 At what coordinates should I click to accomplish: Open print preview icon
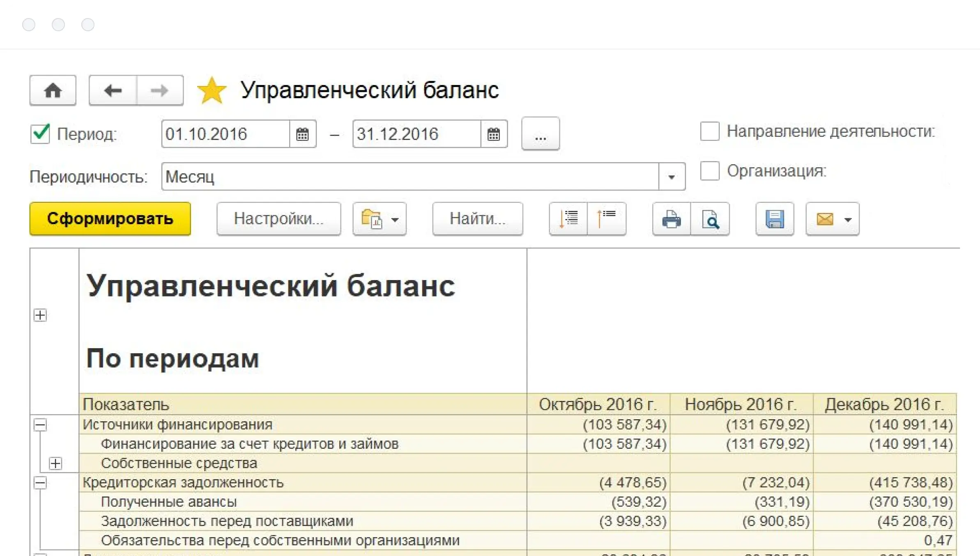tap(710, 219)
